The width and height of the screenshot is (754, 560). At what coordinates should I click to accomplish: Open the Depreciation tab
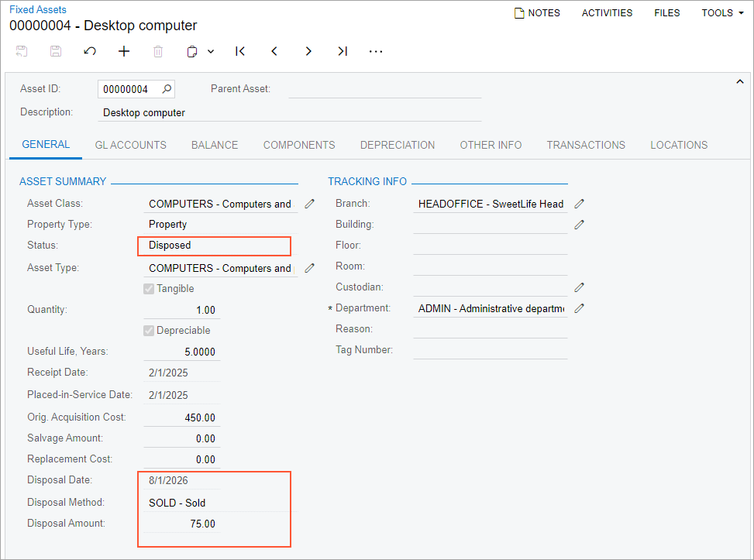point(398,145)
